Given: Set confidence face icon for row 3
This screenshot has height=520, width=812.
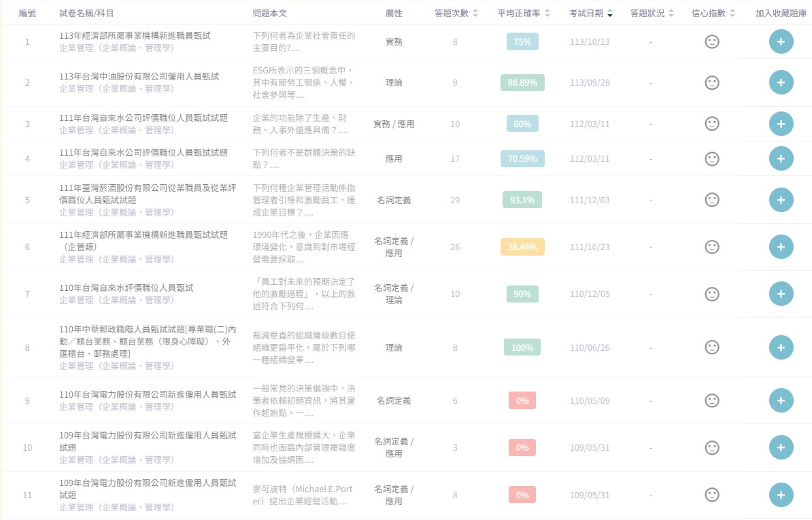Looking at the screenshot, I should (712, 124).
